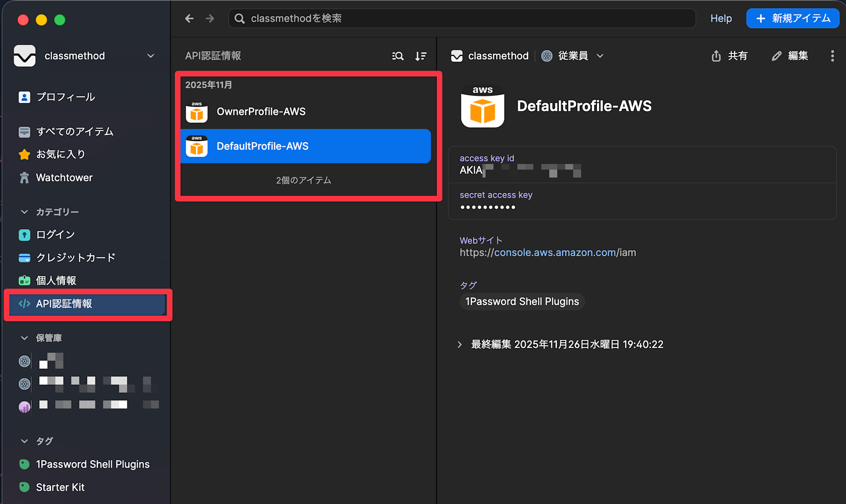
Task: Switch to すべてのアイテム view
Action: [x=74, y=131]
